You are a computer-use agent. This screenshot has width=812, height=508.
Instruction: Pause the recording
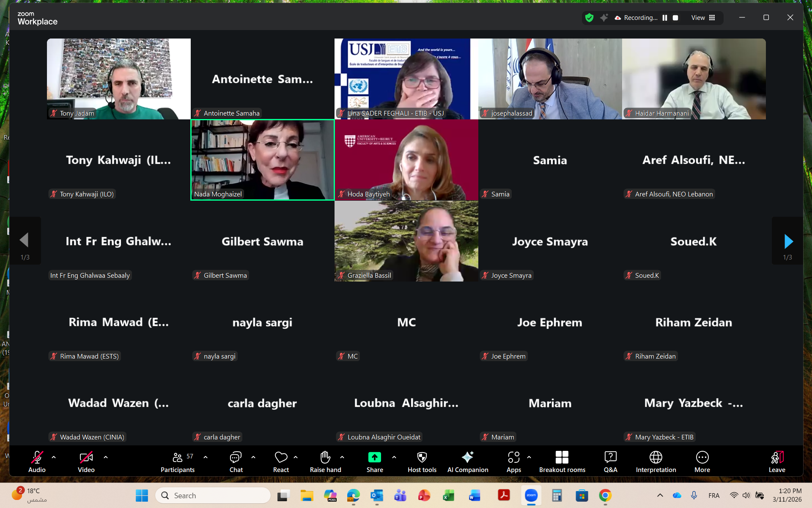click(665, 18)
